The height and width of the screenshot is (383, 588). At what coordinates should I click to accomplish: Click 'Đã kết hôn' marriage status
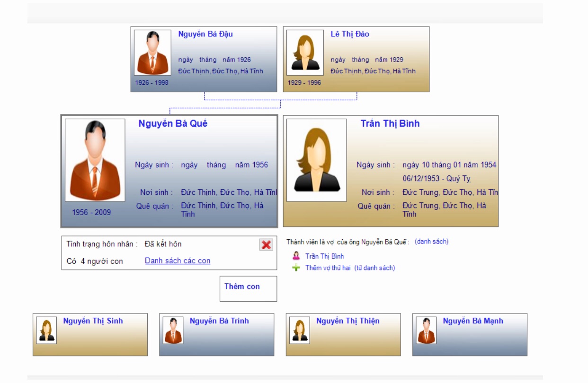tap(163, 244)
